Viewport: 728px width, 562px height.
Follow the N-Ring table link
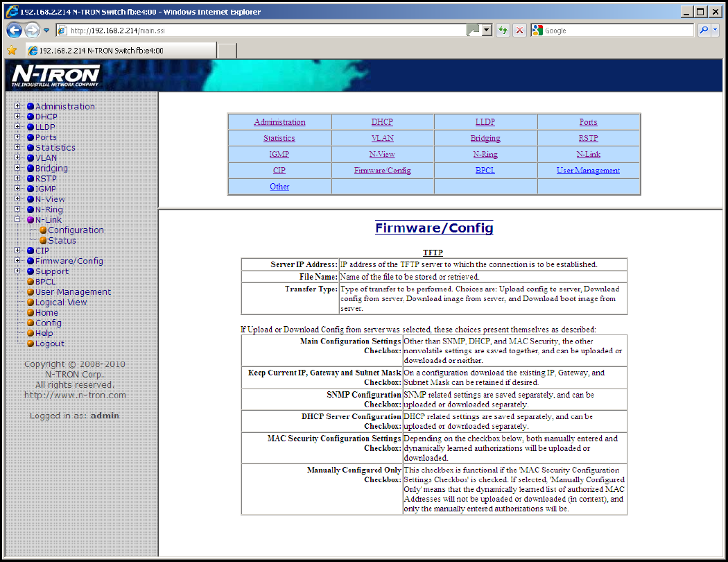tap(485, 154)
